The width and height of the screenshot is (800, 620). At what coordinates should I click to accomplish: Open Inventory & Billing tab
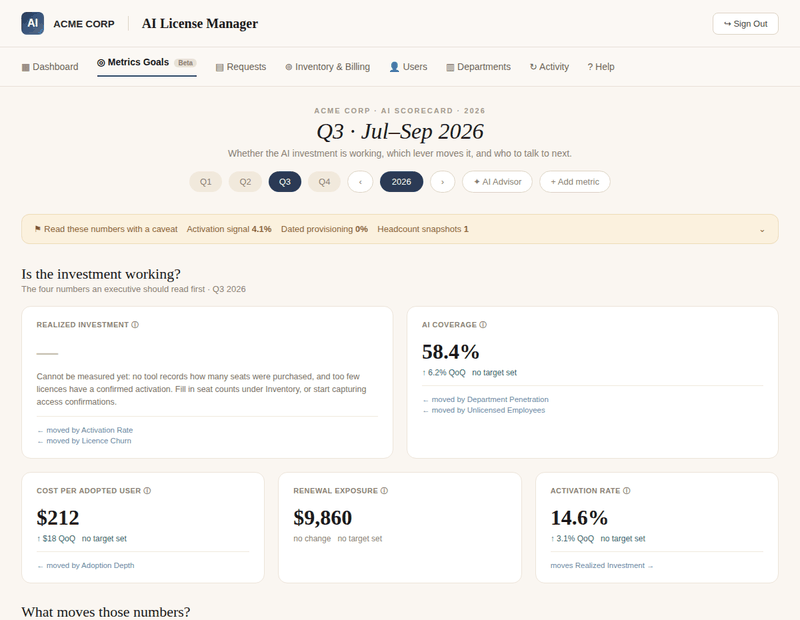pos(328,67)
